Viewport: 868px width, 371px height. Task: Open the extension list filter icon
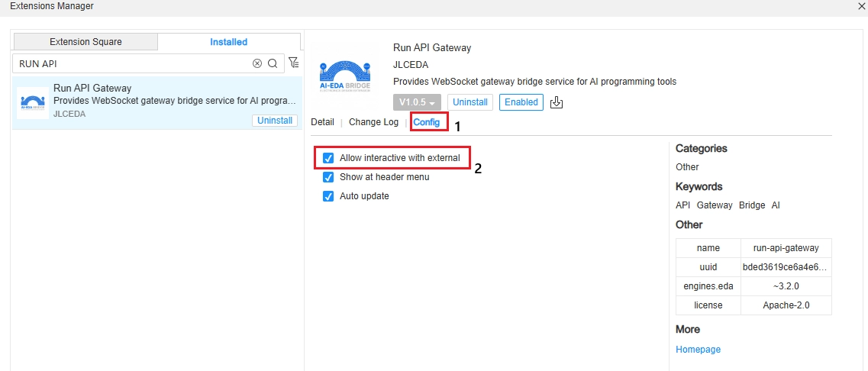(293, 63)
